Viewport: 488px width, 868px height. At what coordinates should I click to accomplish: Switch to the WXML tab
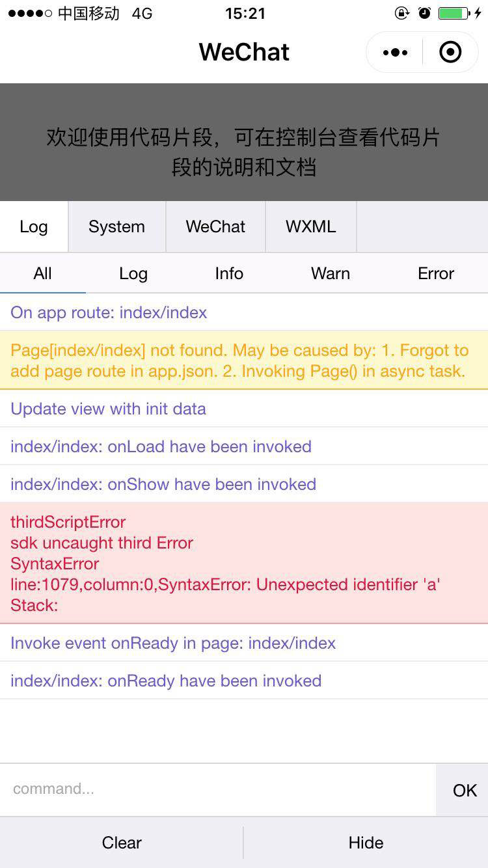click(x=311, y=226)
